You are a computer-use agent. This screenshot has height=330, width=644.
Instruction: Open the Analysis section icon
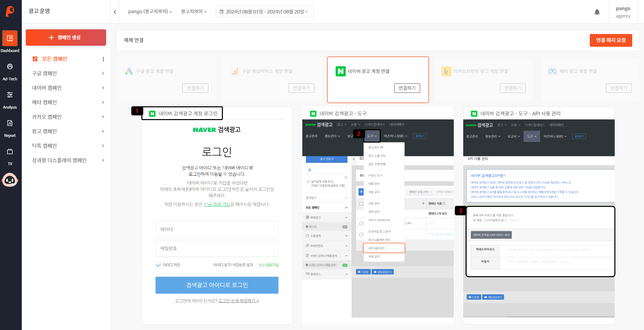tap(10, 95)
